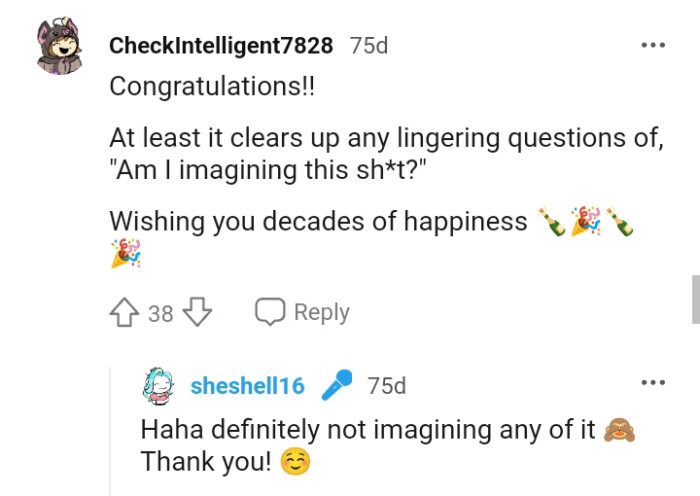Open the three-dot menu on CheckIntelligent7828's comment
The width and height of the screenshot is (700, 496).
coord(653,46)
